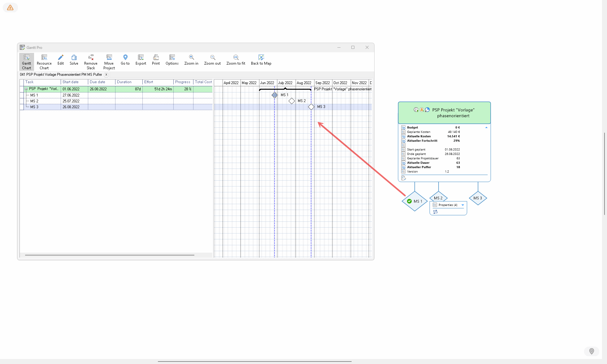This screenshot has height=364, width=607.
Task: Click Back to Map button
Action: (x=261, y=60)
